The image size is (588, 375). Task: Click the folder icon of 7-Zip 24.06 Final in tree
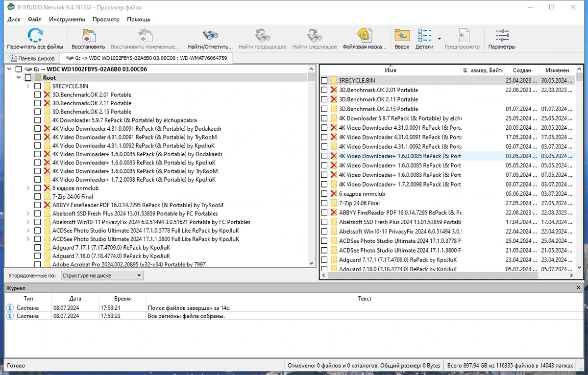pos(47,196)
